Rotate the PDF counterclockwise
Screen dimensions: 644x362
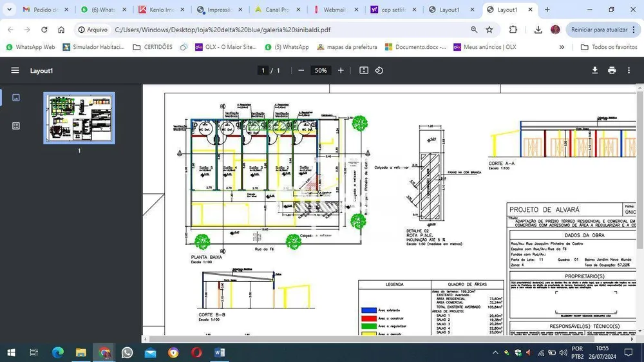click(379, 71)
